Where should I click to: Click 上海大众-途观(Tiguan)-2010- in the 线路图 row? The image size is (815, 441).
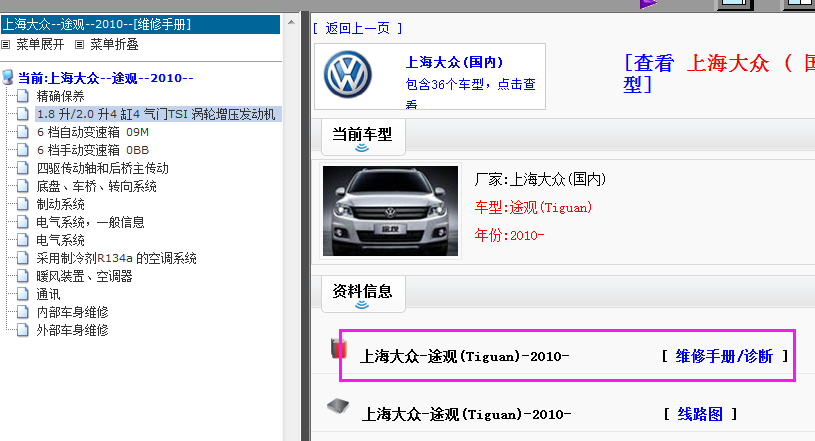coord(466,414)
